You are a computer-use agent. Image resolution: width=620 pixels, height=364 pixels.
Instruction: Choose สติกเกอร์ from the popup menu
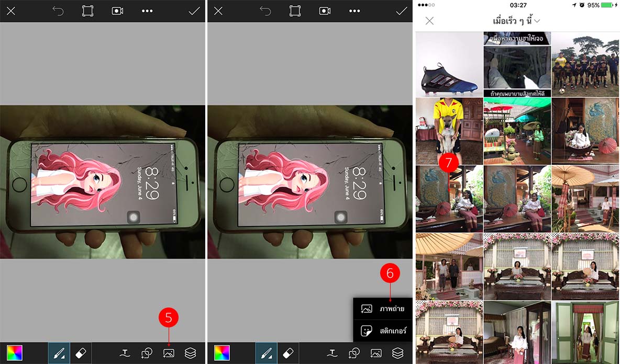[x=383, y=331]
